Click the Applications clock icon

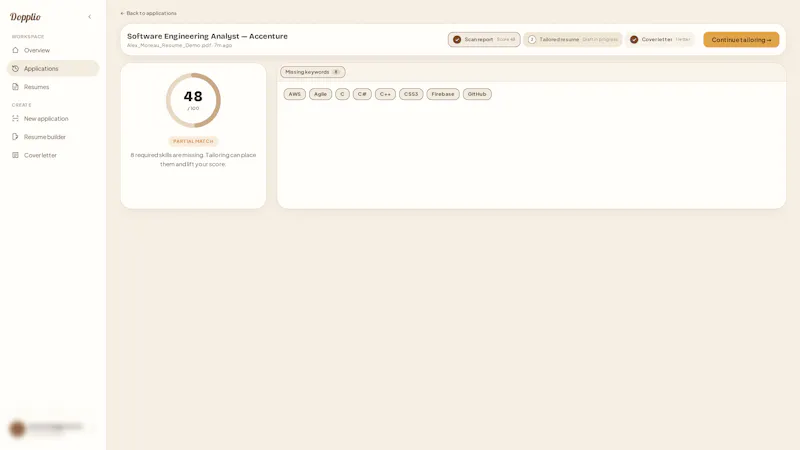(x=15, y=68)
